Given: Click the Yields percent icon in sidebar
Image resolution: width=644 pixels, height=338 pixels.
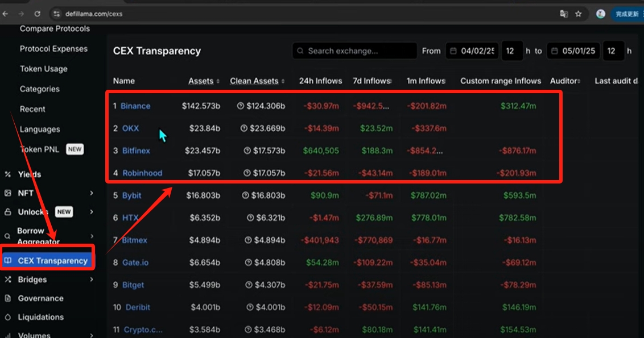Looking at the screenshot, I should 8,174.
